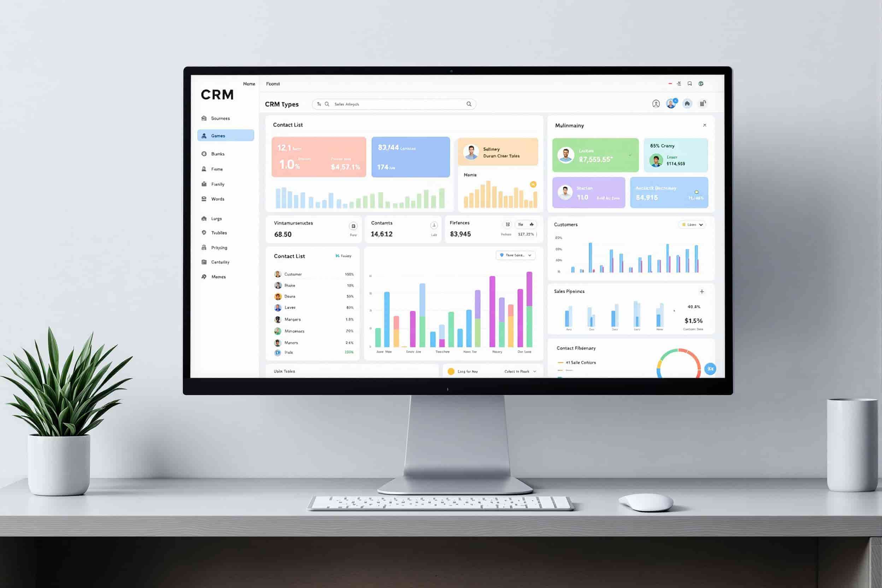Click the Sales Adtech search input field
The image size is (882, 588).
[394, 104]
